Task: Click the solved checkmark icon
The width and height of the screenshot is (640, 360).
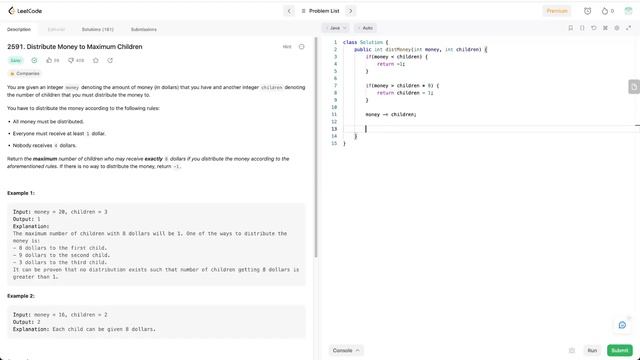Action: 34,60
